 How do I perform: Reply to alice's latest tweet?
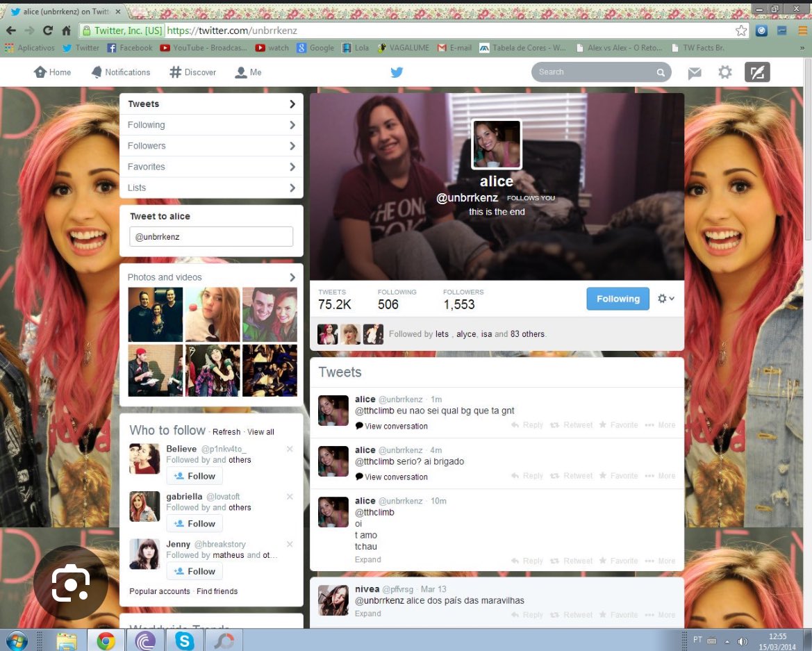(527, 425)
